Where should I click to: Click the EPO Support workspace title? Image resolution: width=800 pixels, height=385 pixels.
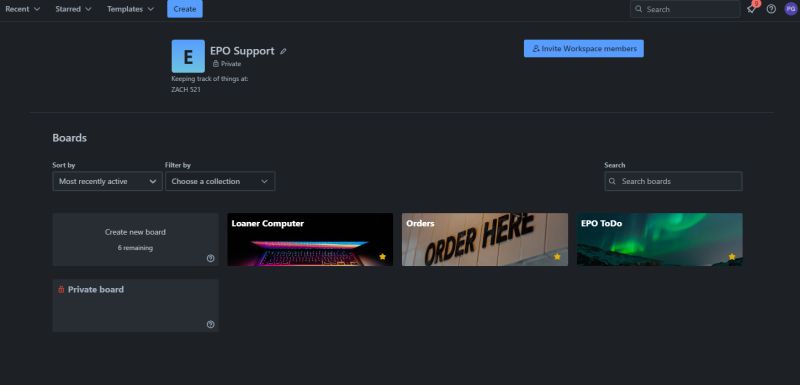pyautogui.click(x=242, y=51)
